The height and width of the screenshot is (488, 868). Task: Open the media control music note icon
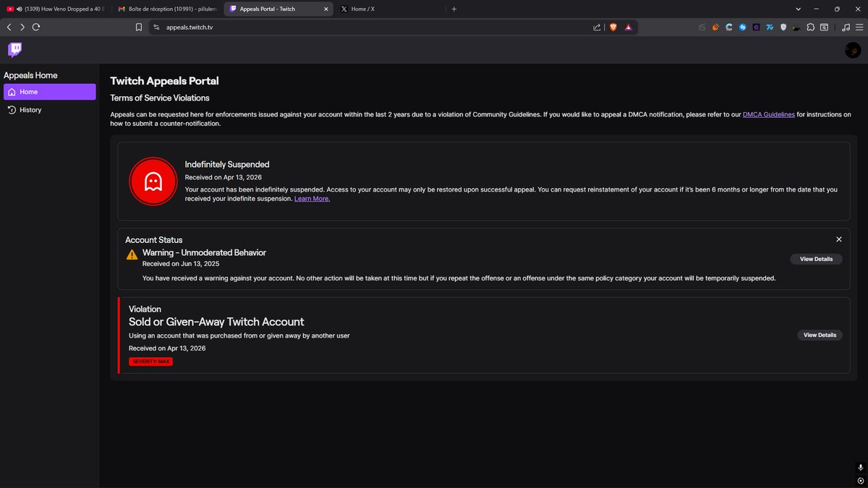tap(846, 27)
